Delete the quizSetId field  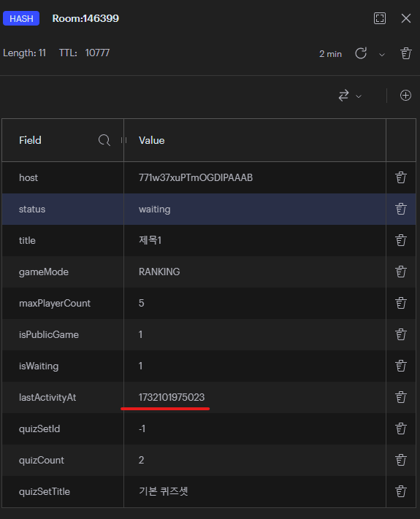tap(401, 428)
